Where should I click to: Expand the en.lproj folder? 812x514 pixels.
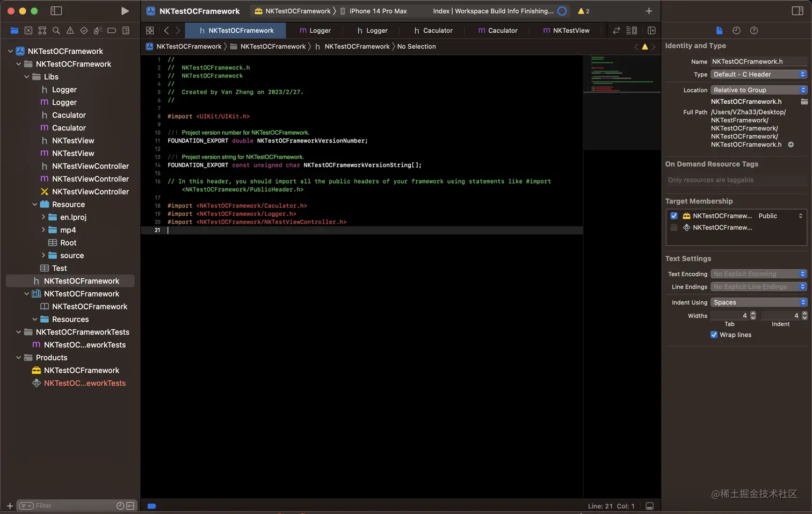click(x=43, y=217)
